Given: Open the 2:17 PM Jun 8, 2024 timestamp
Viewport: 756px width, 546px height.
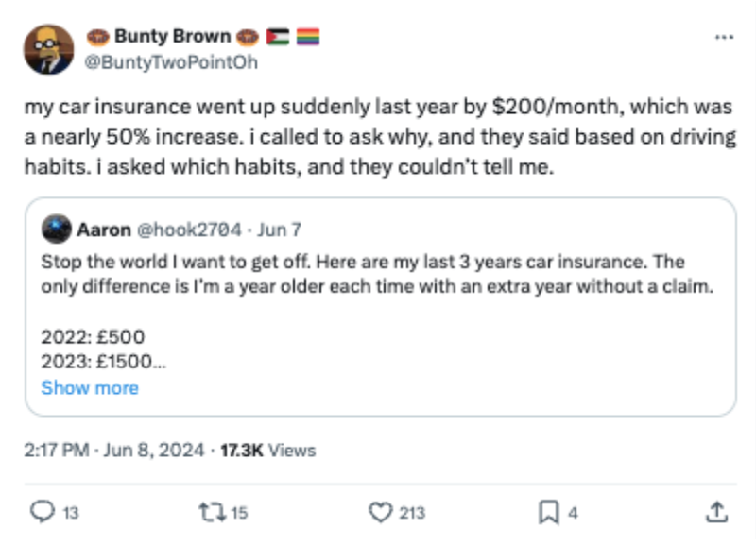Looking at the screenshot, I should pos(114,451).
